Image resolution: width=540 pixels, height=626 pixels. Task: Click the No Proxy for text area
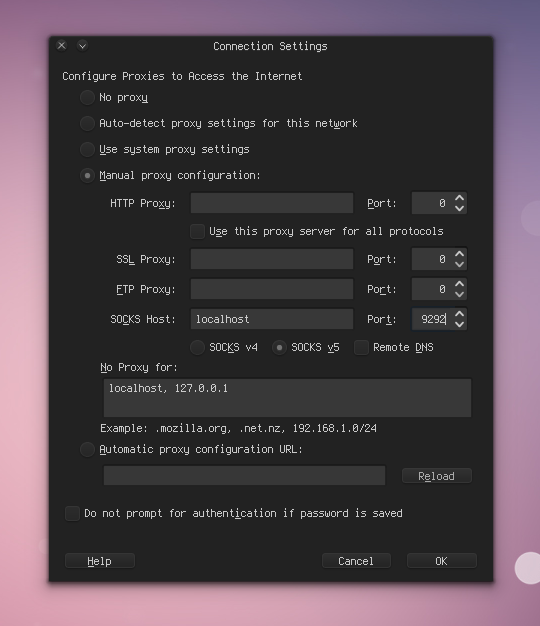click(287, 398)
